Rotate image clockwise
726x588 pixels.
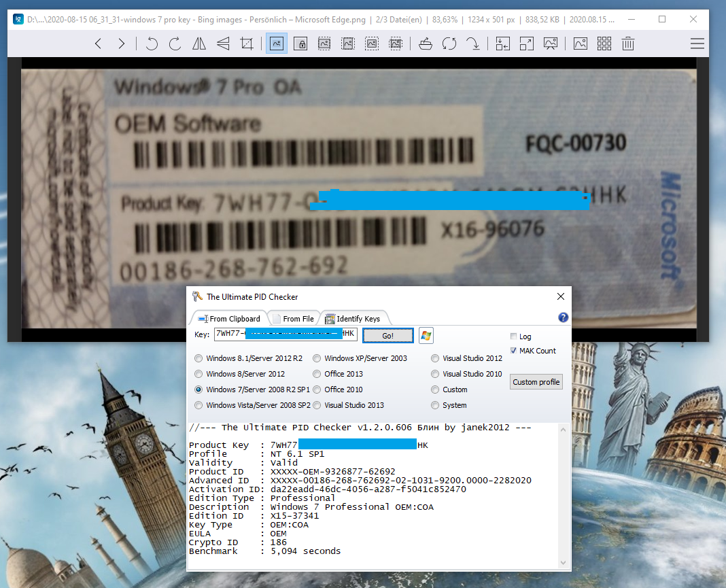pos(175,44)
